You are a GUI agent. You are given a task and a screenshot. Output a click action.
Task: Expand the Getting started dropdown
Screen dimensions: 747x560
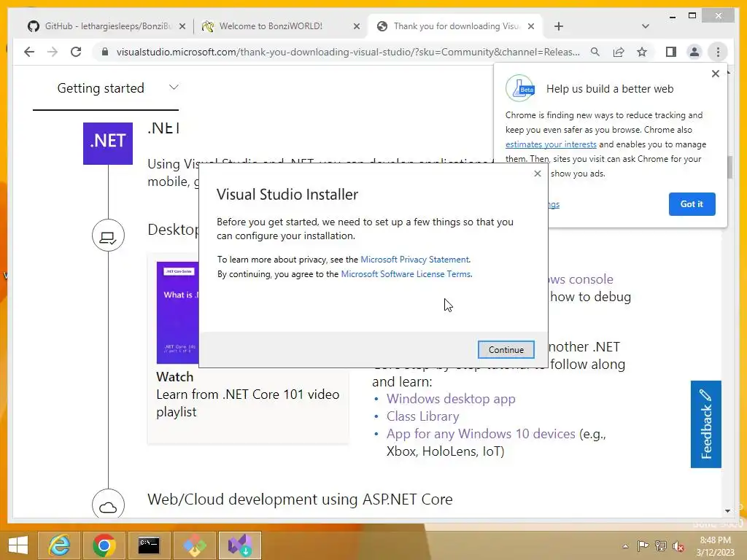[x=106, y=88]
